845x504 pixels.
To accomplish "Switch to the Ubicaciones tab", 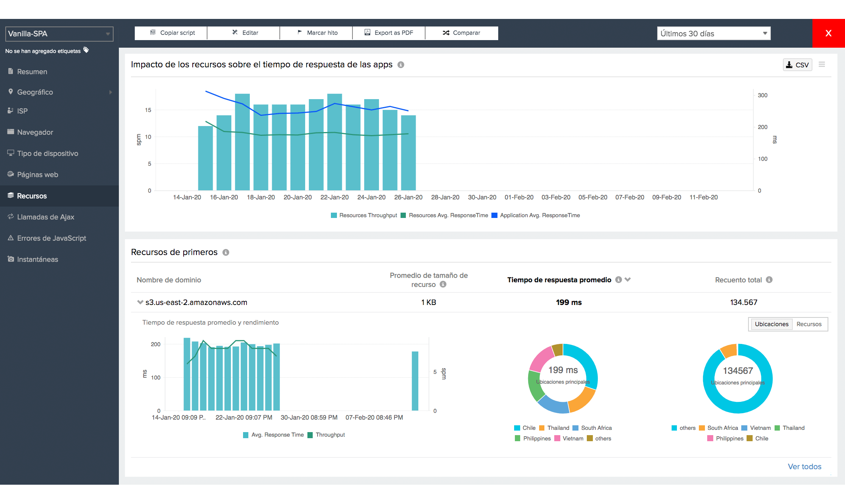I will pyautogui.click(x=772, y=324).
